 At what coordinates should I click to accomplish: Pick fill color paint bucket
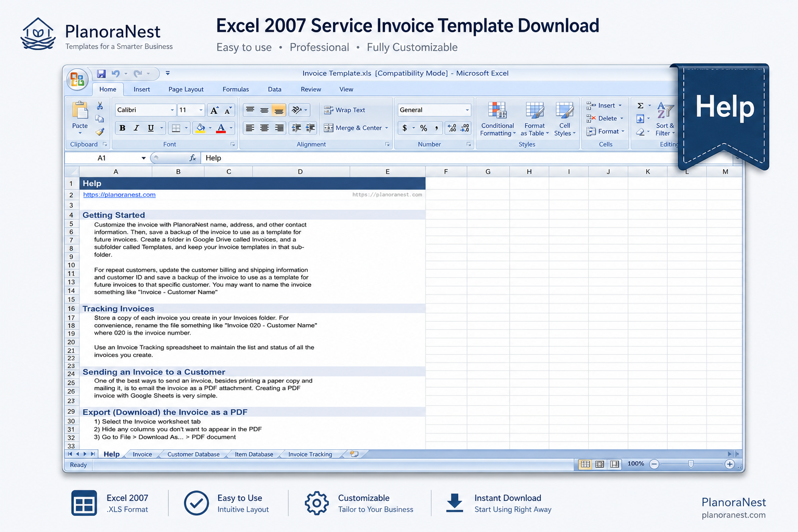(x=201, y=128)
